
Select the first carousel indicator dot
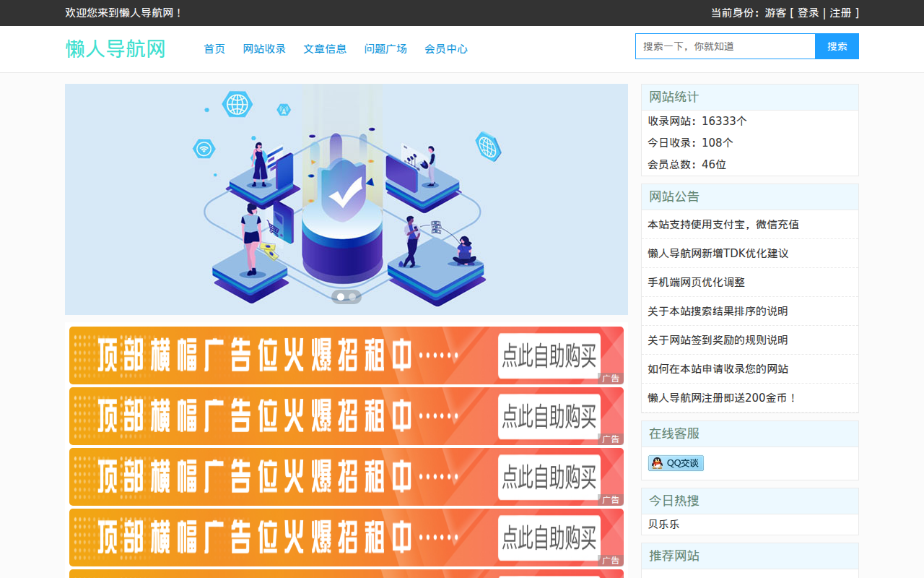(x=340, y=296)
